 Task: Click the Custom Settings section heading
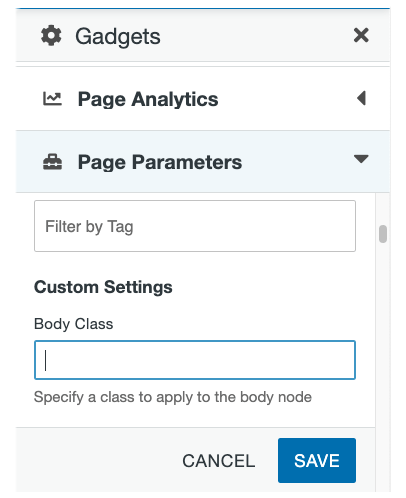[103, 287]
